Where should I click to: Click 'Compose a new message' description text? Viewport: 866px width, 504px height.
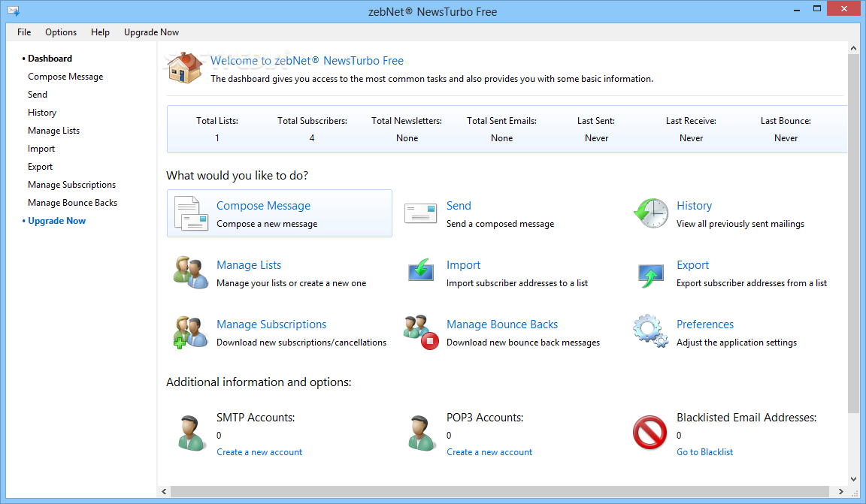point(267,224)
